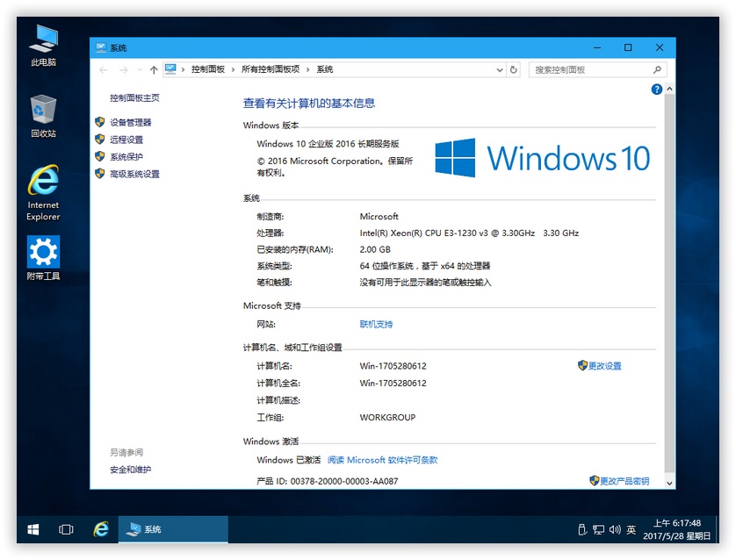The image size is (736, 560).
Task: Open 系统保护 from the sidebar
Action: (126, 157)
